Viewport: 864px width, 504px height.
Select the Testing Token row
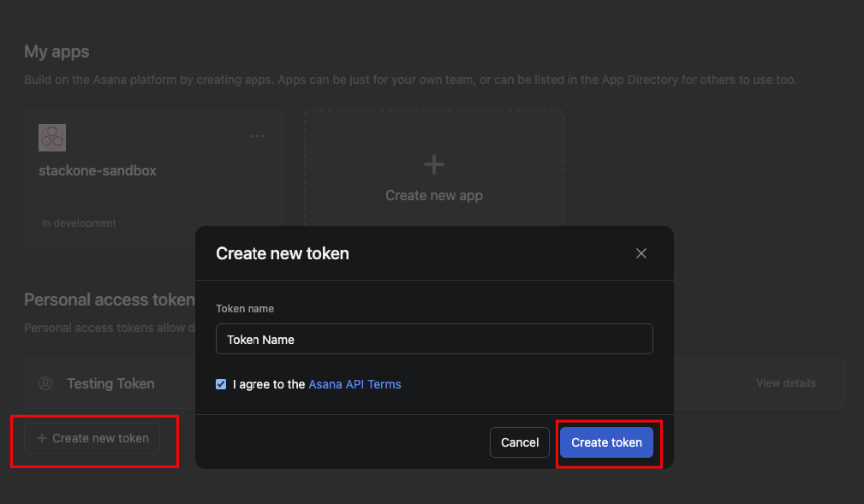tap(110, 383)
